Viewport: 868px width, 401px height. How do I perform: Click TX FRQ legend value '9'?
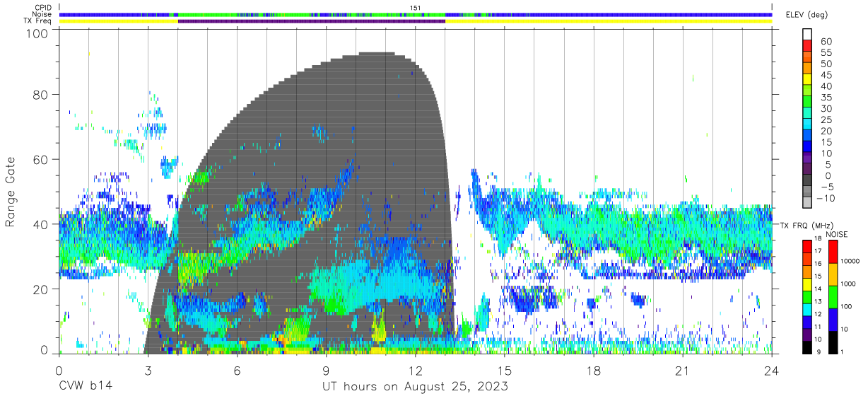819,353
